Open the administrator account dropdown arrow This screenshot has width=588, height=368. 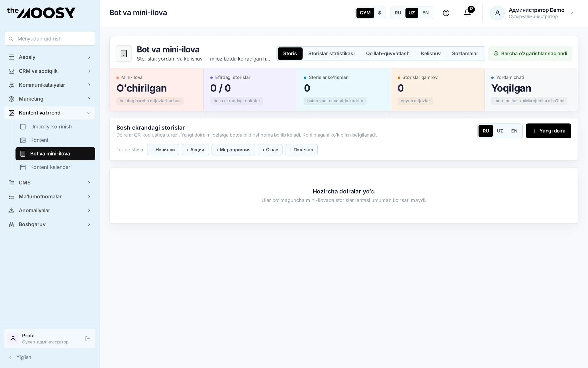[571, 13]
